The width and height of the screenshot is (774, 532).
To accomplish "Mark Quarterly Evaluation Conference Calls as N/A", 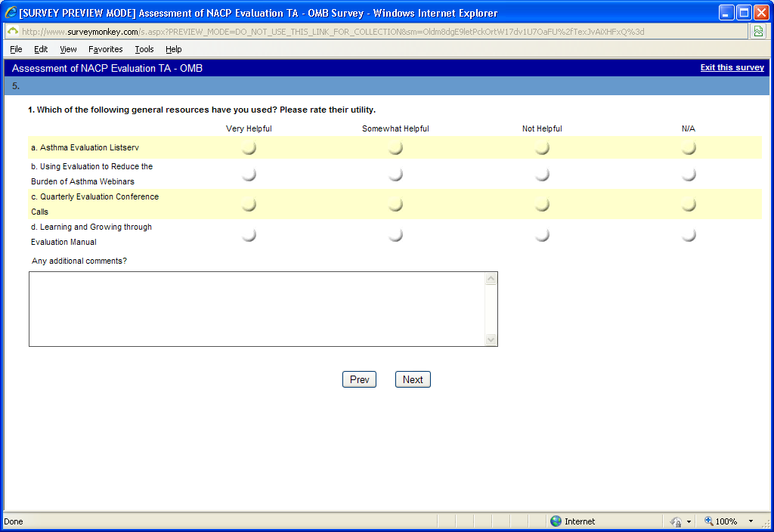I will (x=689, y=204).
